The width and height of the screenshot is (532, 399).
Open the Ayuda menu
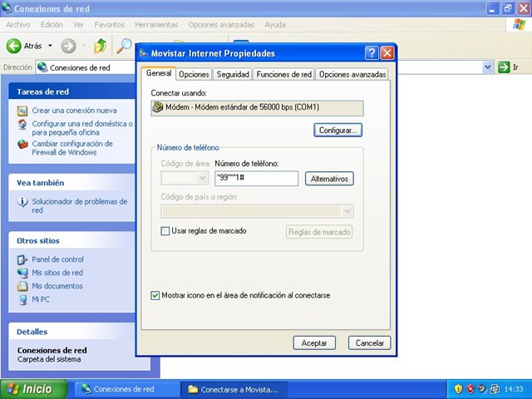click(x=275, y=25)
